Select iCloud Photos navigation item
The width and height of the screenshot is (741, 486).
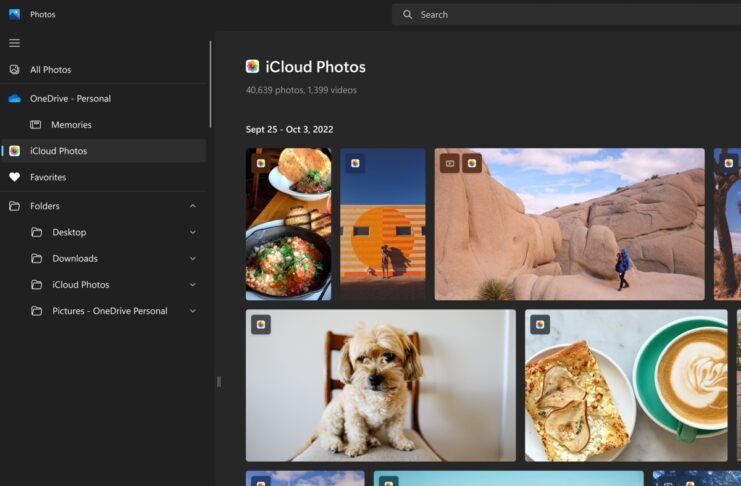pos(104,151)
